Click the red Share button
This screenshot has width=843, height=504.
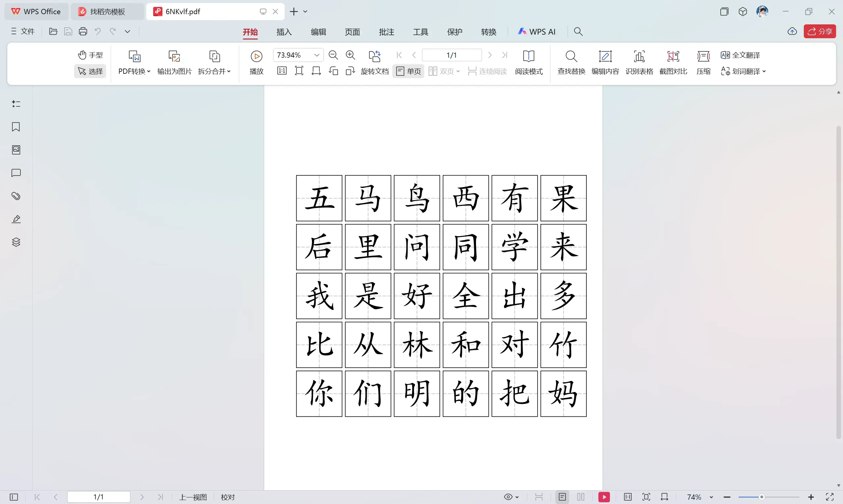pyautogui.click(x=820, y=32)
